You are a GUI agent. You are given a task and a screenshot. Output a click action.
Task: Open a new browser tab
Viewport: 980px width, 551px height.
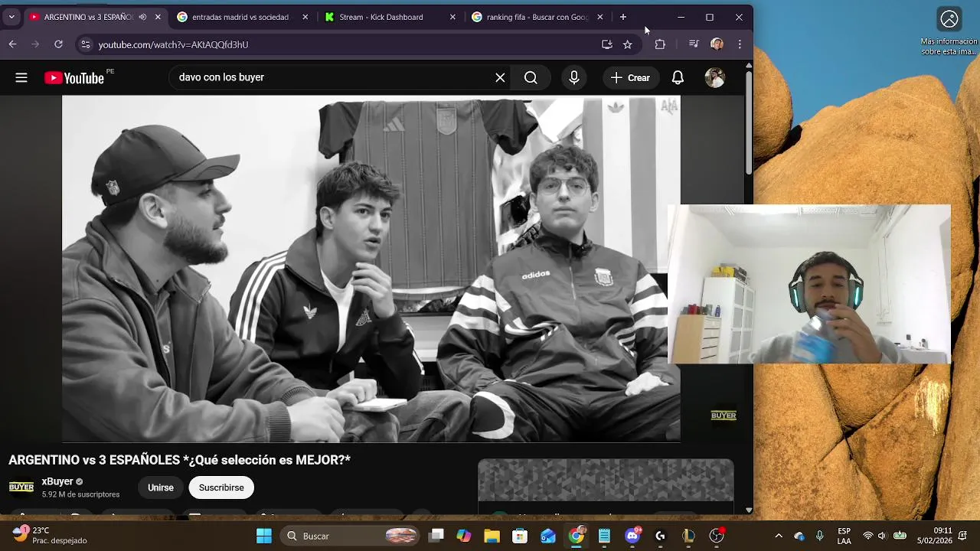tap(623, 17)
